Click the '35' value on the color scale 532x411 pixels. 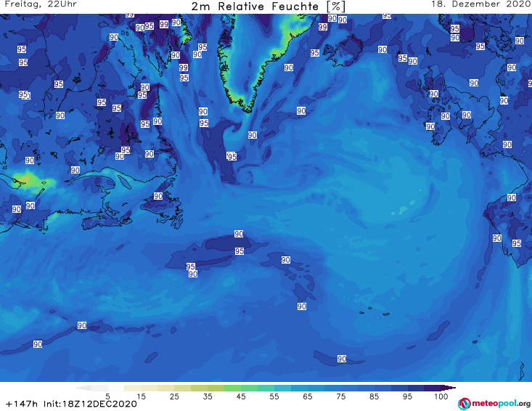[208, 396]
